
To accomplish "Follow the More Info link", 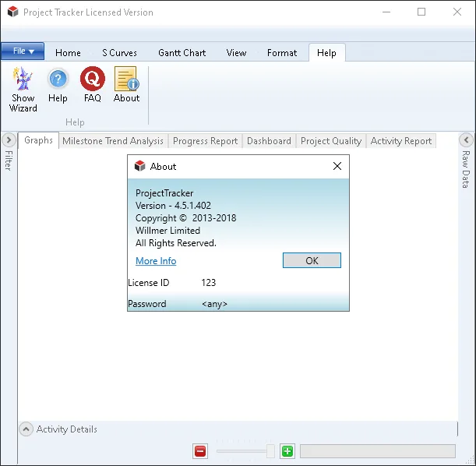I will 156,261.
